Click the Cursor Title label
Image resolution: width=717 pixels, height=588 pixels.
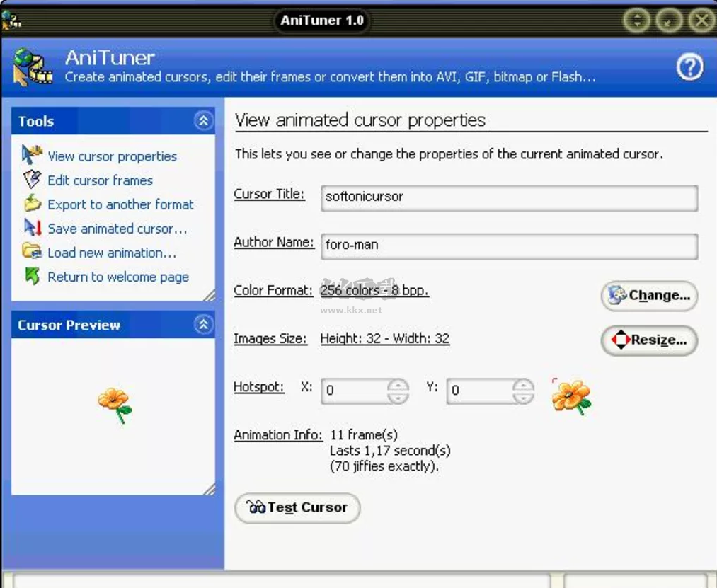click(x=269, y=194)
